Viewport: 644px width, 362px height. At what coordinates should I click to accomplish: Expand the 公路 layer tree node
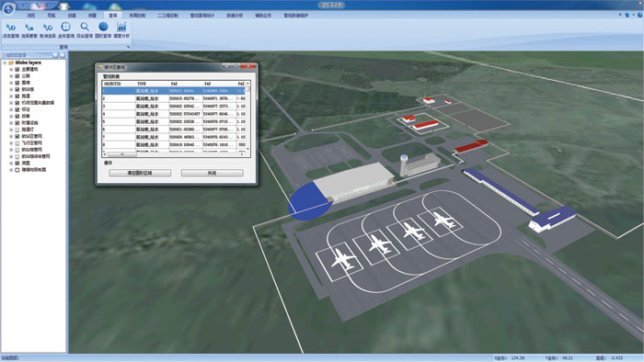(x=11, y=76)
